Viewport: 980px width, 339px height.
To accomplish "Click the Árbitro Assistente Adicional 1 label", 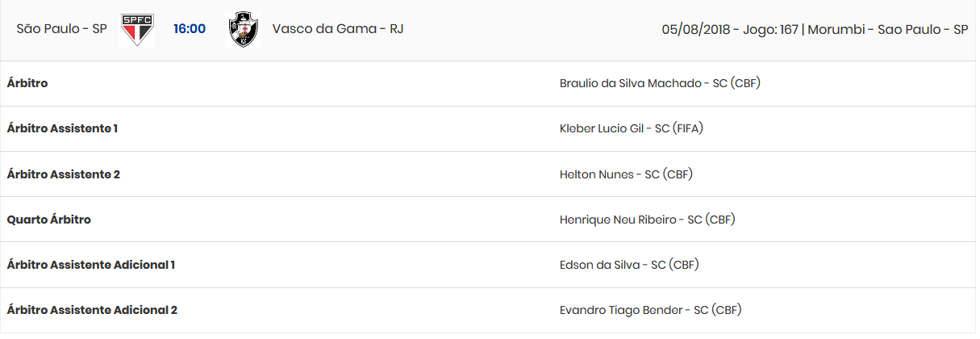I will click(90, 264).
